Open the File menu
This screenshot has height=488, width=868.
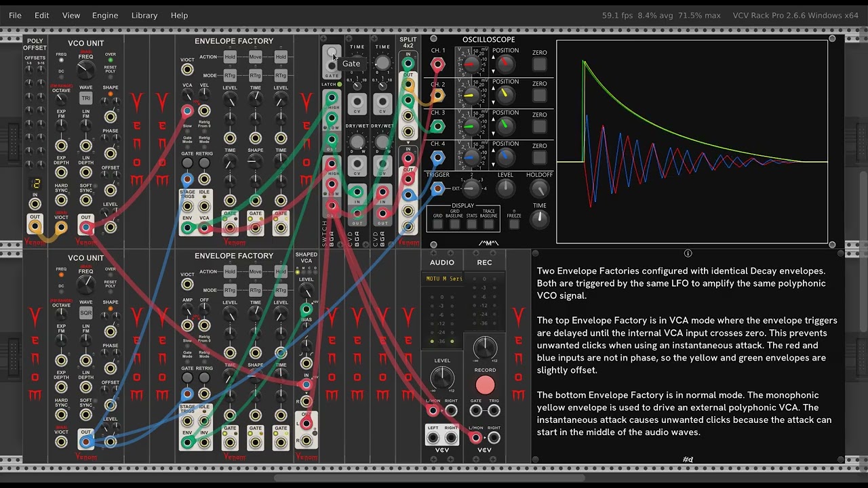coord(15,15)
